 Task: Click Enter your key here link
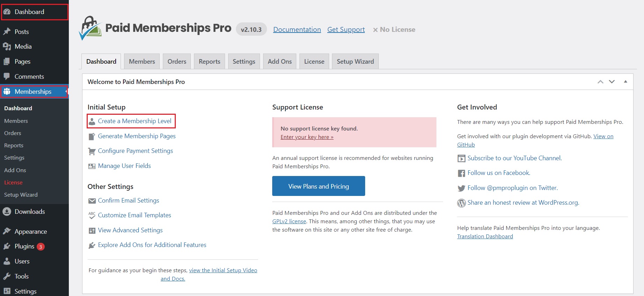point(307,137)
